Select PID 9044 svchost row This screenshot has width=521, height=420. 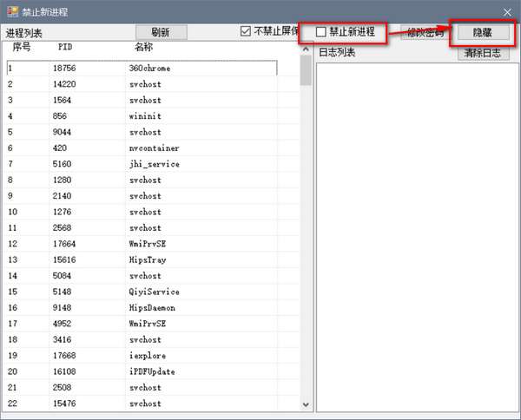coord(142,132)
